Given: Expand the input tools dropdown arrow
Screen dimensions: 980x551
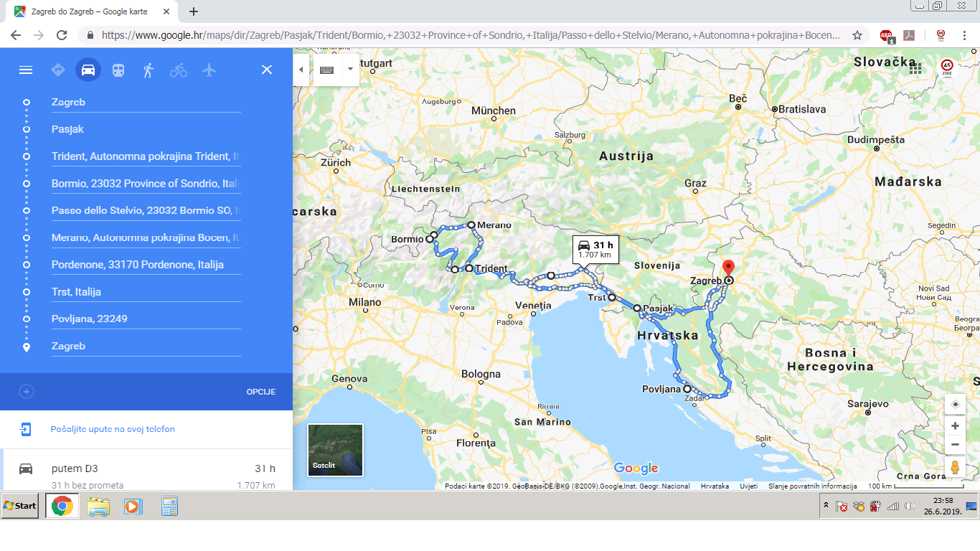Looking at the screenshot, I should point(350,70).
